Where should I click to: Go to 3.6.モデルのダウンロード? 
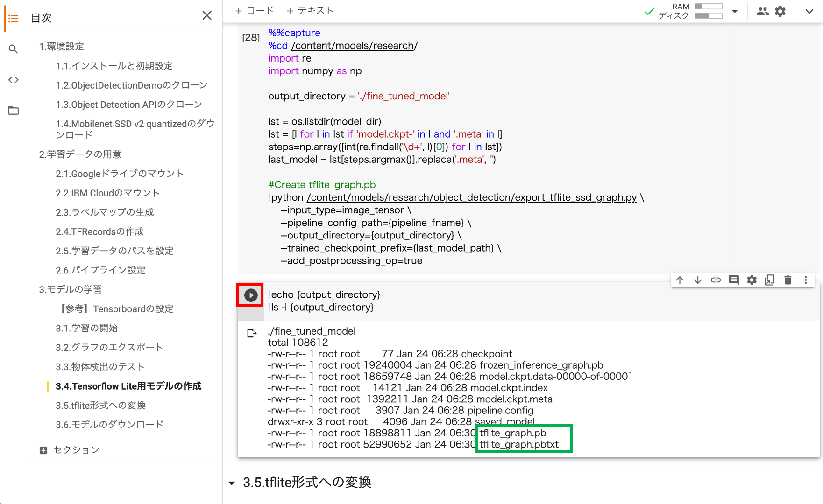click(x=110, y=425)
